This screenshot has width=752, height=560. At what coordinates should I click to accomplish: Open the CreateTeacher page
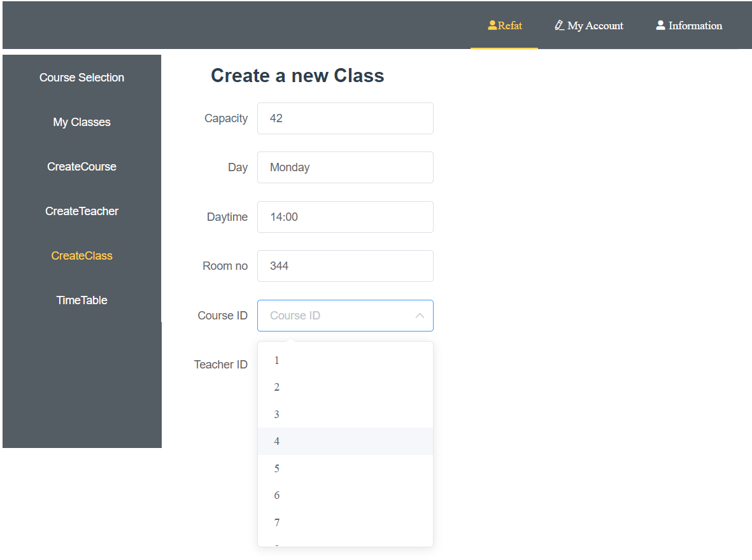[82, 211]
